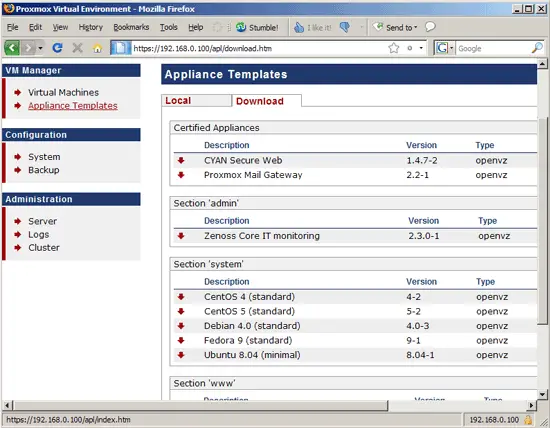Open the Bookmarks menu
The height and width of the screenshot is (428, 550).
(131, 27)
